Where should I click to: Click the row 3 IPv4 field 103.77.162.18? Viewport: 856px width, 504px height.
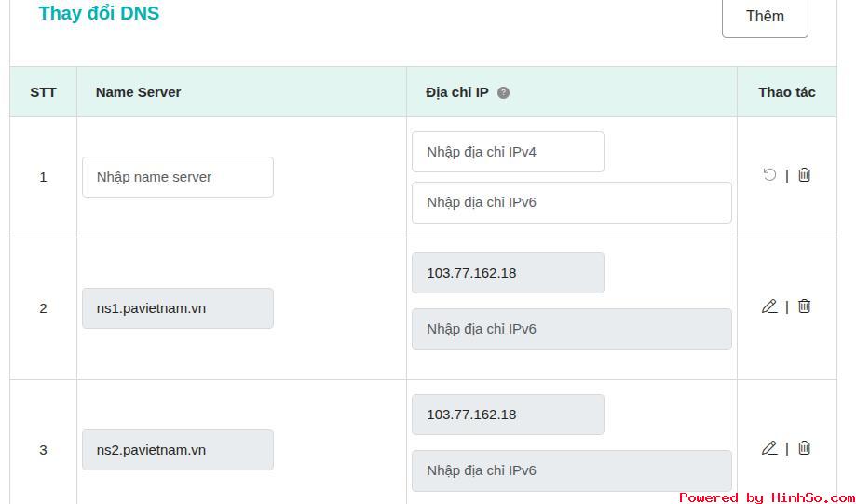click(508, 415)
